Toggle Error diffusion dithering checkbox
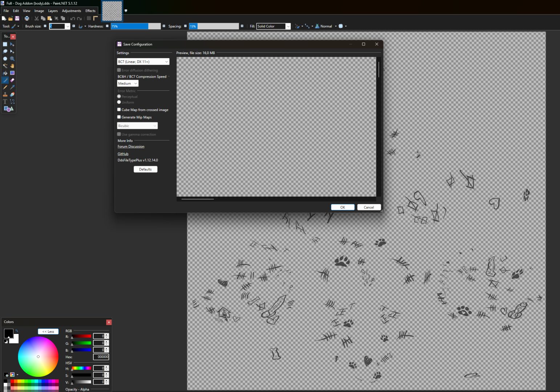 119,70
